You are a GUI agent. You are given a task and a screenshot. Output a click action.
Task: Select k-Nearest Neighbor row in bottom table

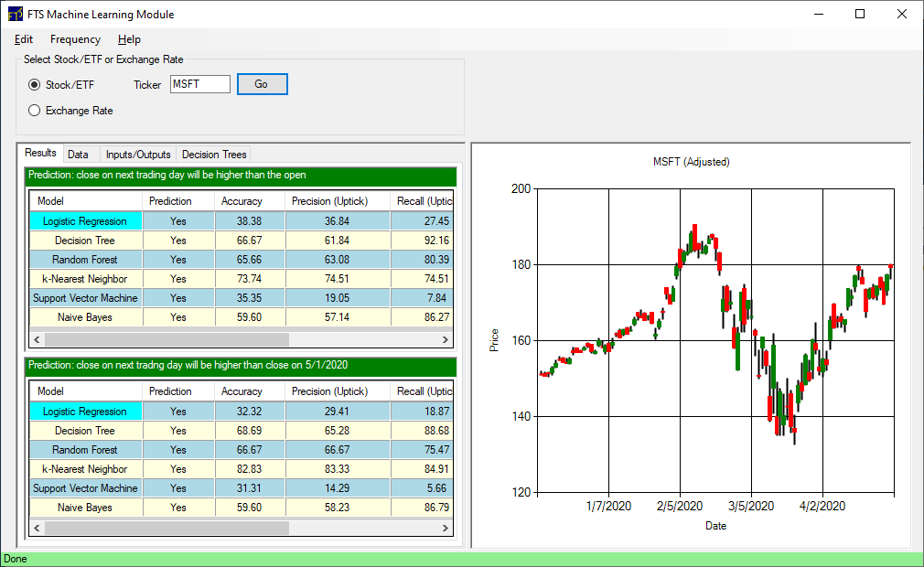85,469
